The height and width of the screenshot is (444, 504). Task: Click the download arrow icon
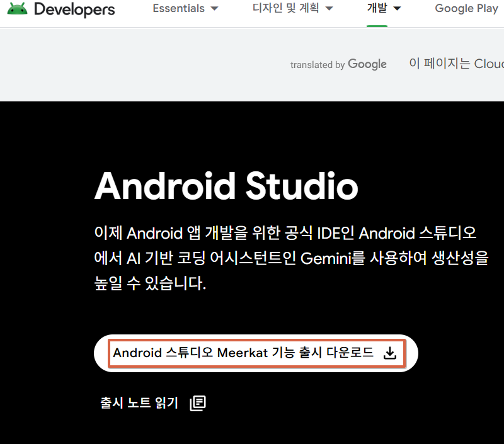pos(390,353)
